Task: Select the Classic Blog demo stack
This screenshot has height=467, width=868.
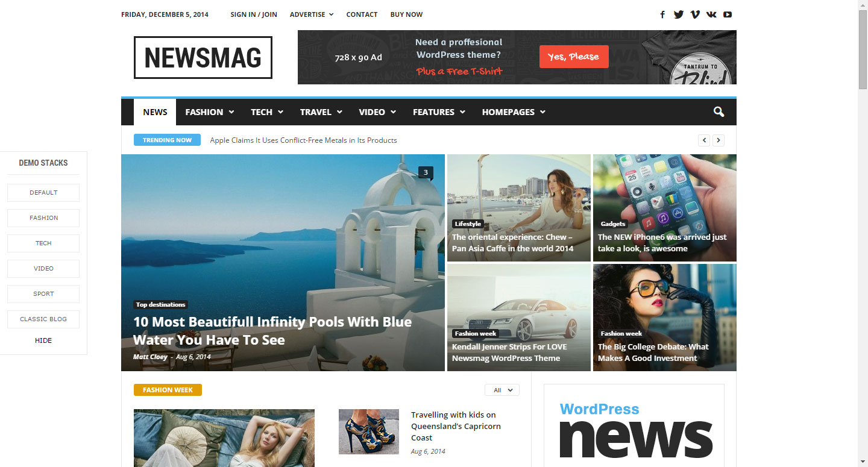Action: (43, 319)
